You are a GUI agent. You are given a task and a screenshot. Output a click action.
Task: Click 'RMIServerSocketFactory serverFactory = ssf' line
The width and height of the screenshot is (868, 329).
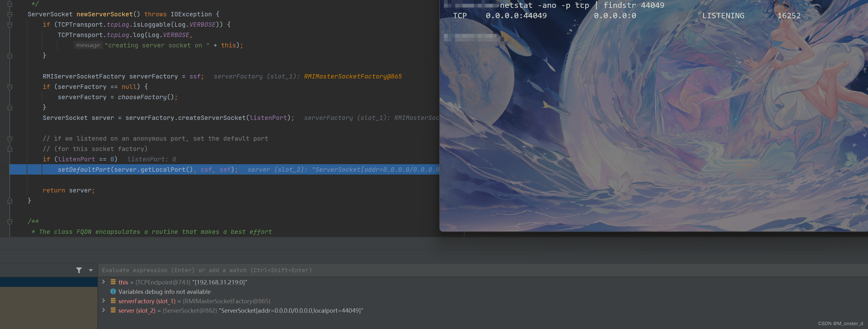[123, 76]
